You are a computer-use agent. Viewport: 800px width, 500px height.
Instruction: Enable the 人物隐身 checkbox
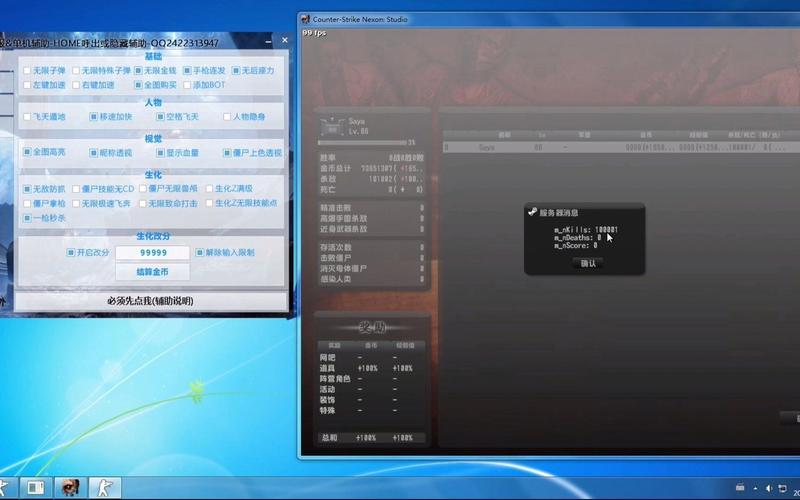pos(227,116)
